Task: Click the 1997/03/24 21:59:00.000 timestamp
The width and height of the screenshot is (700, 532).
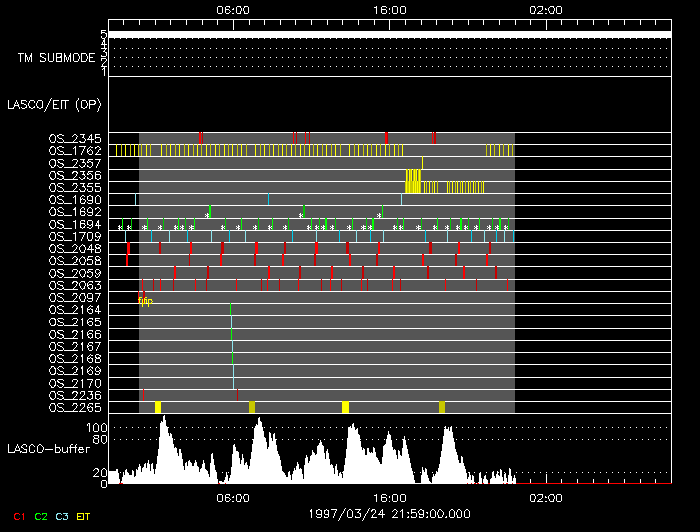Action: 389,512
